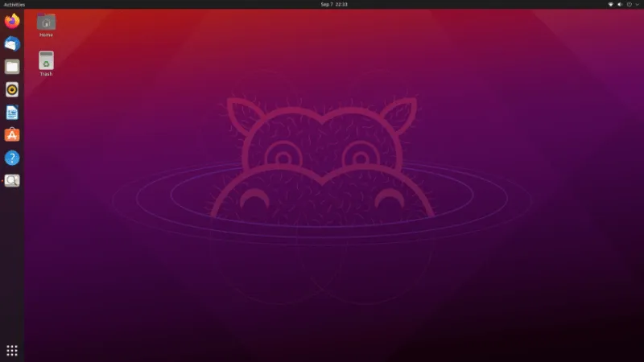644x362 pixels.
Task: Open Ubuntu Software store icon
Action: point(12,135)
